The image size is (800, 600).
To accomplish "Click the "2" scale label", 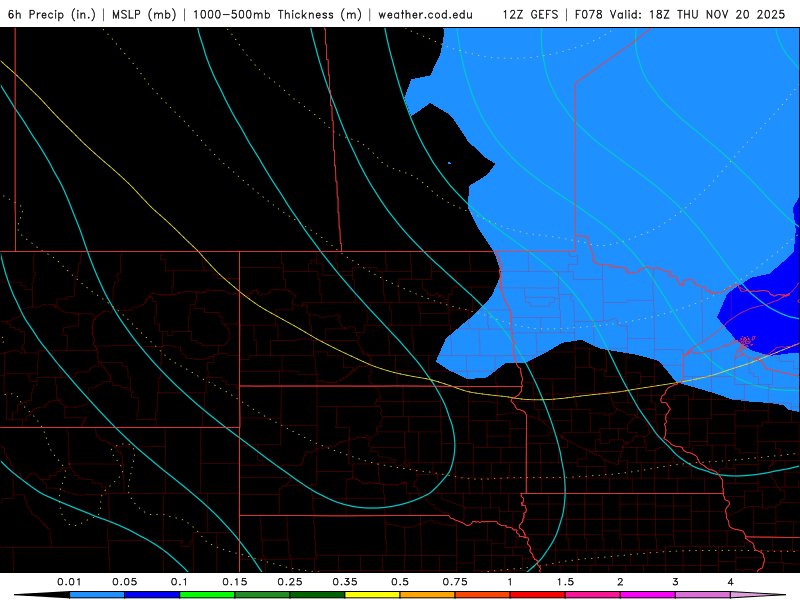I will pos(620,582).
